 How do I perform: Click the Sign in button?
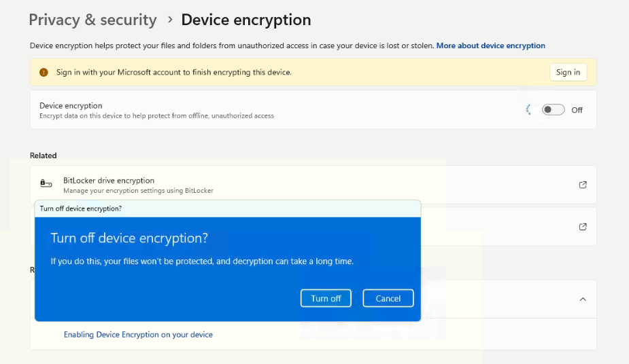pyautogui.click(x=568, y=72)
